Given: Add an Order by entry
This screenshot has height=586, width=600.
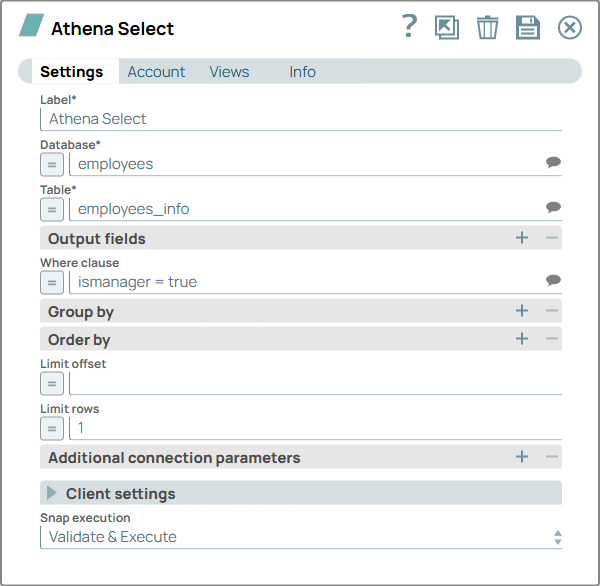Looking at the screenshot, I should pos(522,338).
